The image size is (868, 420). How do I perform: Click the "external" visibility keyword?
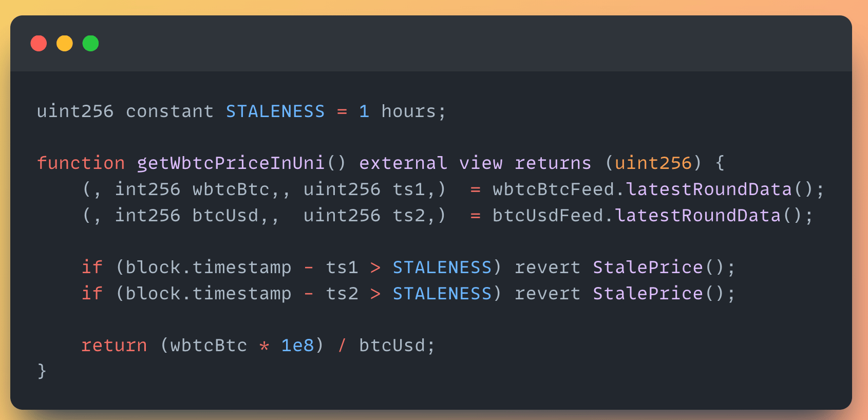pos(403,163)
